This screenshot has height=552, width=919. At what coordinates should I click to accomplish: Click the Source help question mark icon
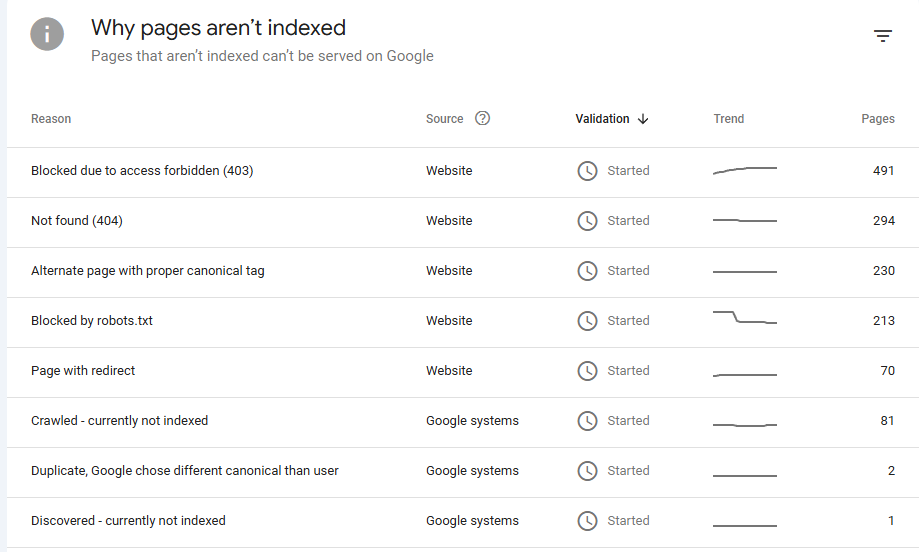point(483,118)
